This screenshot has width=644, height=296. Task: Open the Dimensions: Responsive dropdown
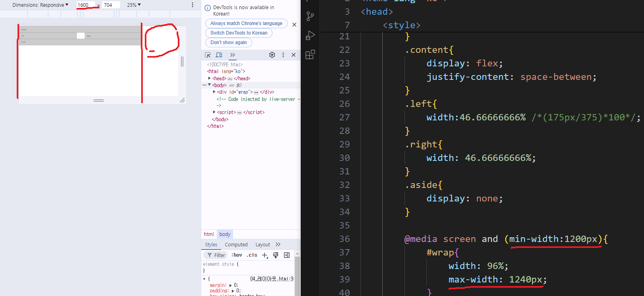(40, 5)
